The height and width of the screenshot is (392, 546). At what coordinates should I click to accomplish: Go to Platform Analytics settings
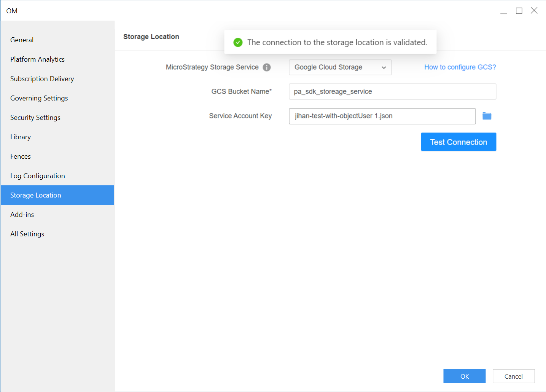[37, 59]
